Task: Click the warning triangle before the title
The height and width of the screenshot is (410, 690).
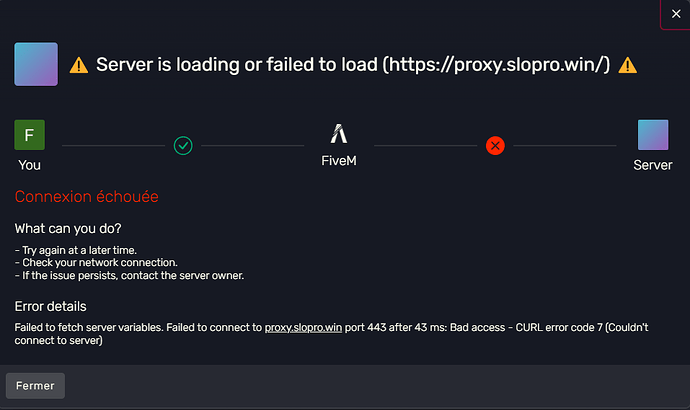Action: tap(79, 65)
